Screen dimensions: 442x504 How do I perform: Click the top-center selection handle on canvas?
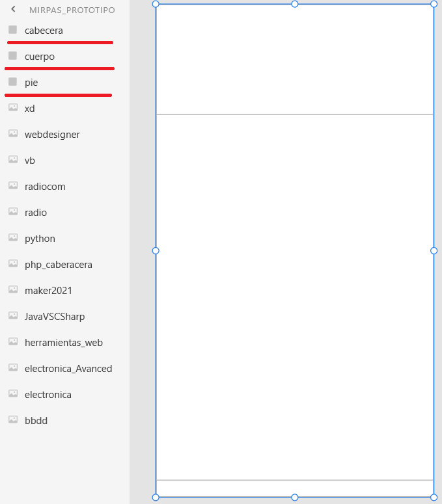[295, 4]
